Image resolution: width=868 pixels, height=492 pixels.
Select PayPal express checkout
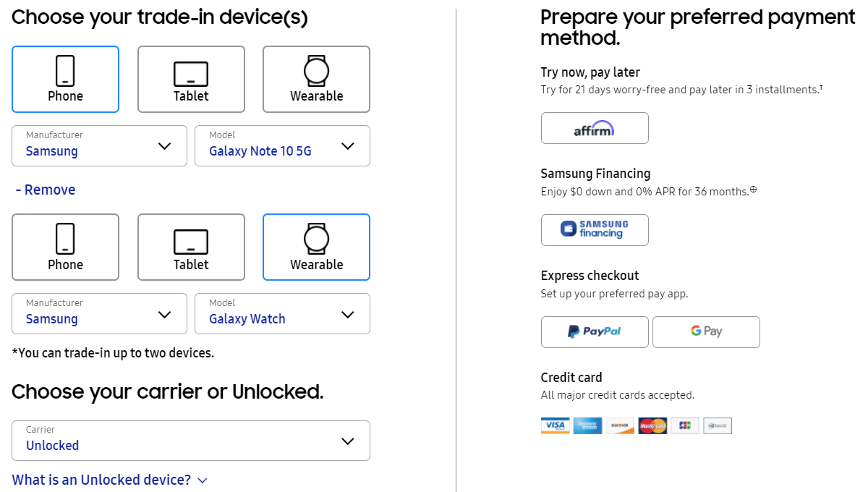pyautogui.click(x=595, y=332)
